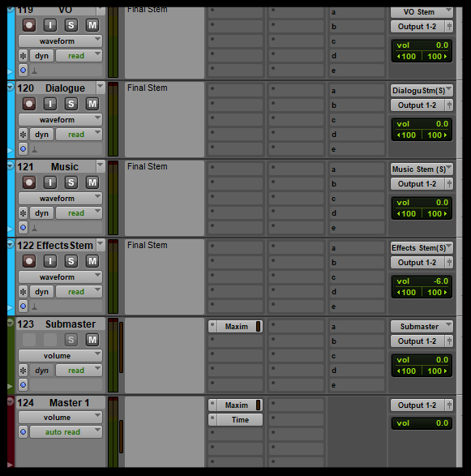Open the Master 1 auto read dropdown
The width and height of the screenshot is (471, 476).
coord(66,432)
